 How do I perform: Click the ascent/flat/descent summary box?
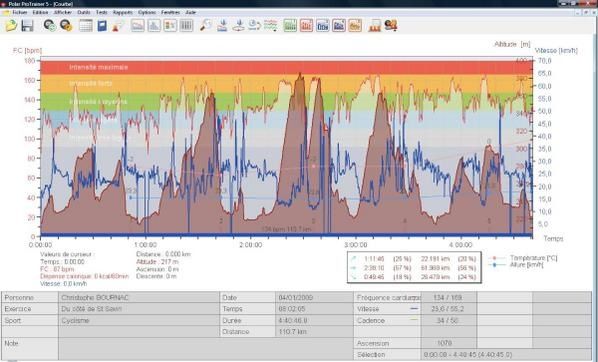(414, 267)
